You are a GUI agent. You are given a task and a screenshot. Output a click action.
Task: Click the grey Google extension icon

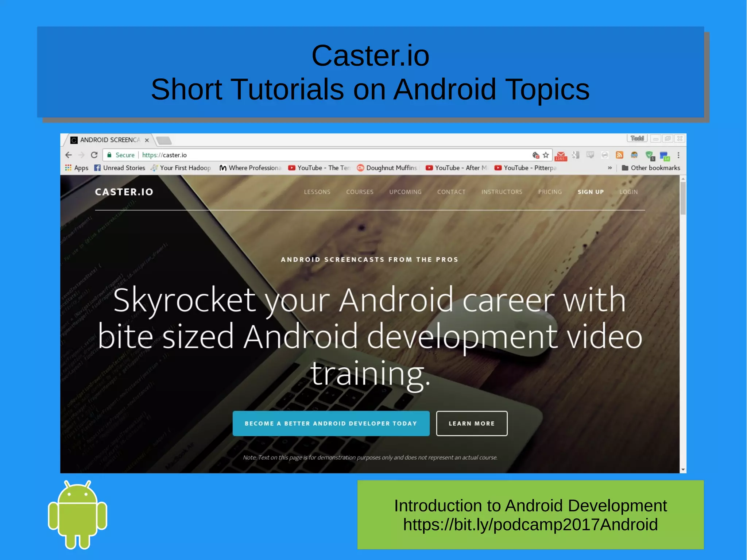pos(576,155)
